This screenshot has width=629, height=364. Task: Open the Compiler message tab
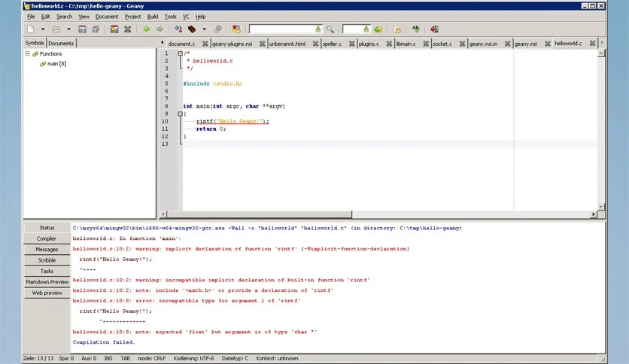(47, 238)
